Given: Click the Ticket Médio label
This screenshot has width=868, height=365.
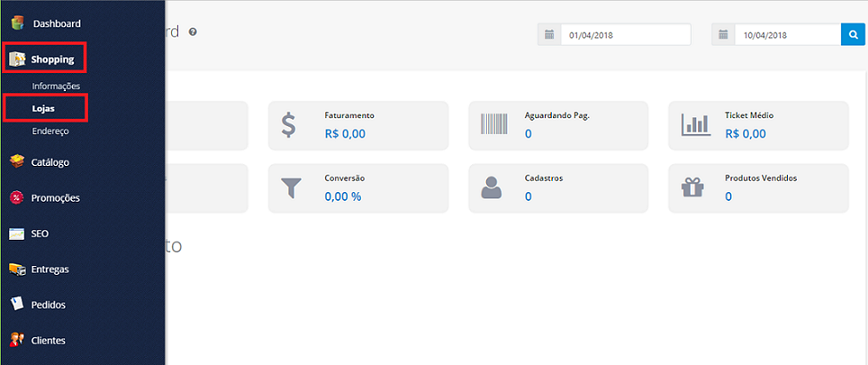Looking at the screenshot, I should (749, 116).
